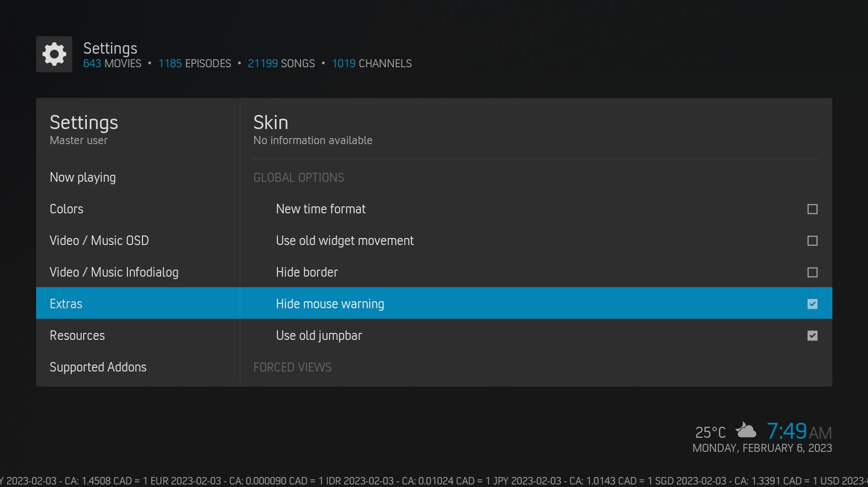Click the 7:49 AM clock display
This screenshot has height=487, width=868.
click(799, 431)
